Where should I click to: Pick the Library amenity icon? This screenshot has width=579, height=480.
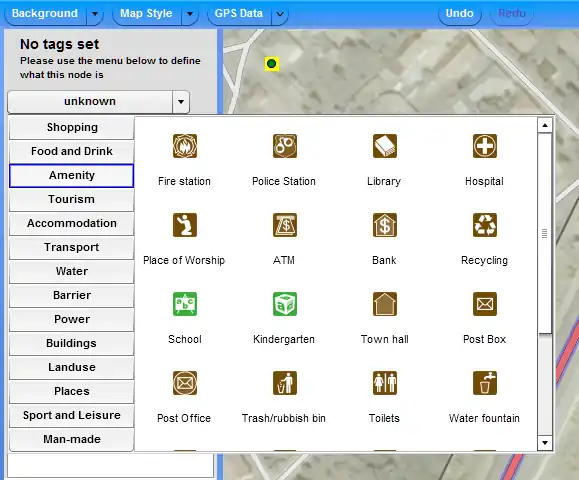point(385,146)
